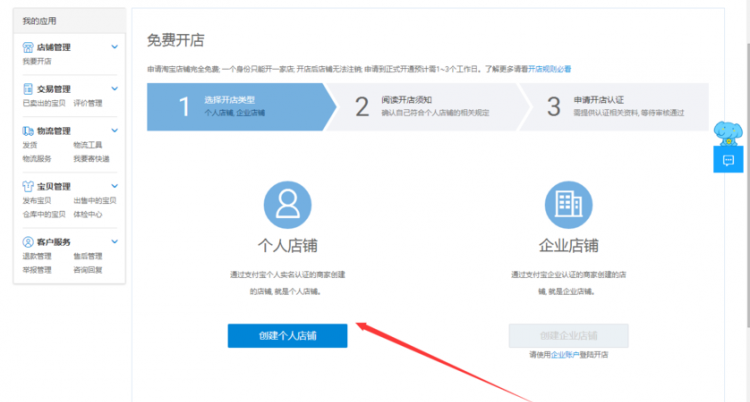Open 物流工具 in sidebar
This screenshot has width=750, height=402.
pyautogui.click(x=88, y=145)
